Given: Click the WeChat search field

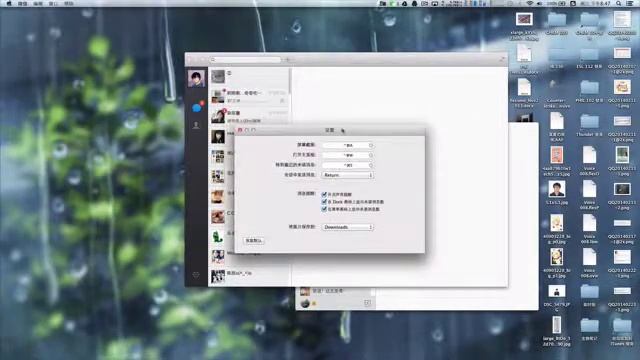Looking at the screenshot, I should [x=246, y=60].
